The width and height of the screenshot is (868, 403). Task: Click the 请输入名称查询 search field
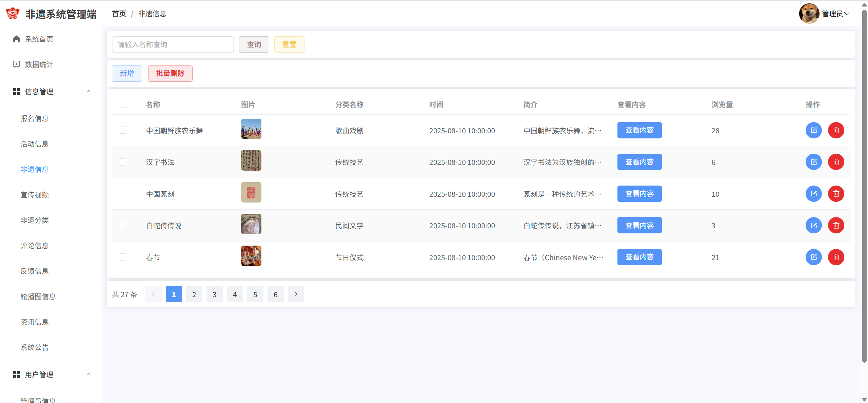click(173, 44)
